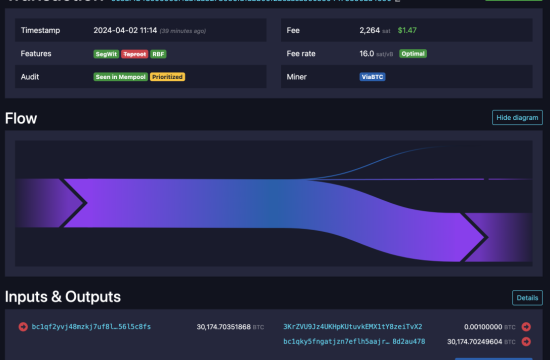Click the red arrow icon beside input address
This screenshot has height=360, width=550.
tap(23, 327)
